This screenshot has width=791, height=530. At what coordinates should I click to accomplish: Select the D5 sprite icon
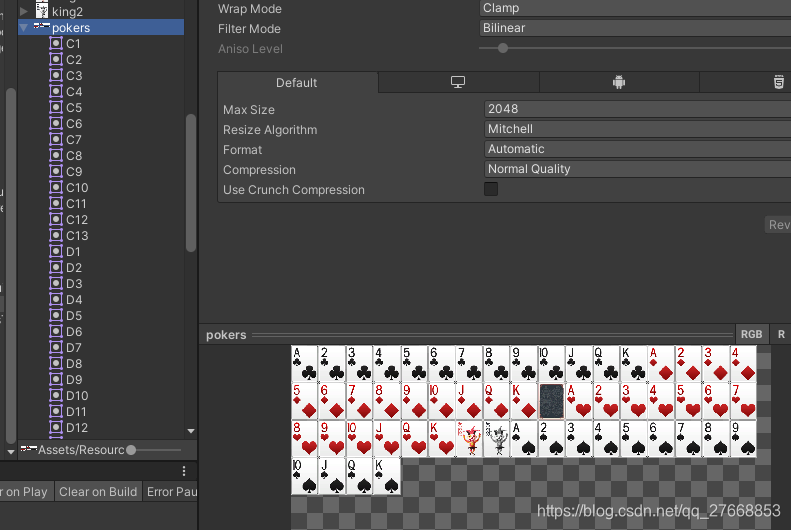(56, 316)
